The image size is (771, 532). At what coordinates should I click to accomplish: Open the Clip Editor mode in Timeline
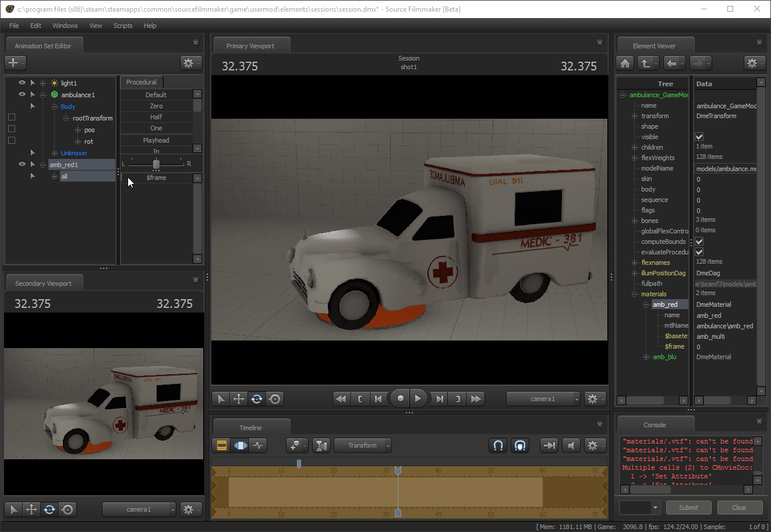222,445
